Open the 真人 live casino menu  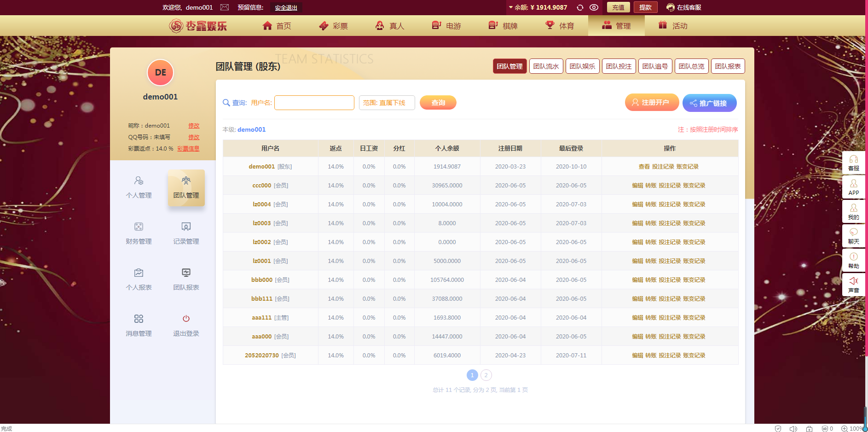coord(390,26)
